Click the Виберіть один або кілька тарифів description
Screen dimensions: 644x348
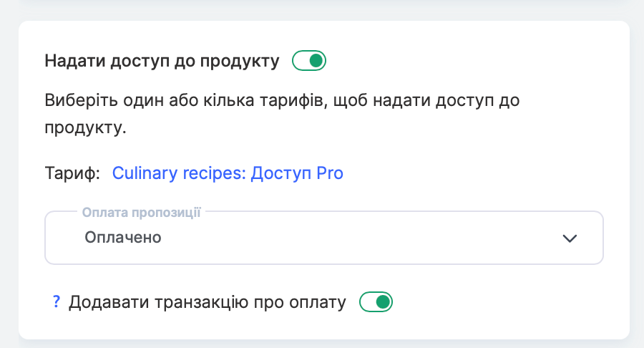click(282, 114)
